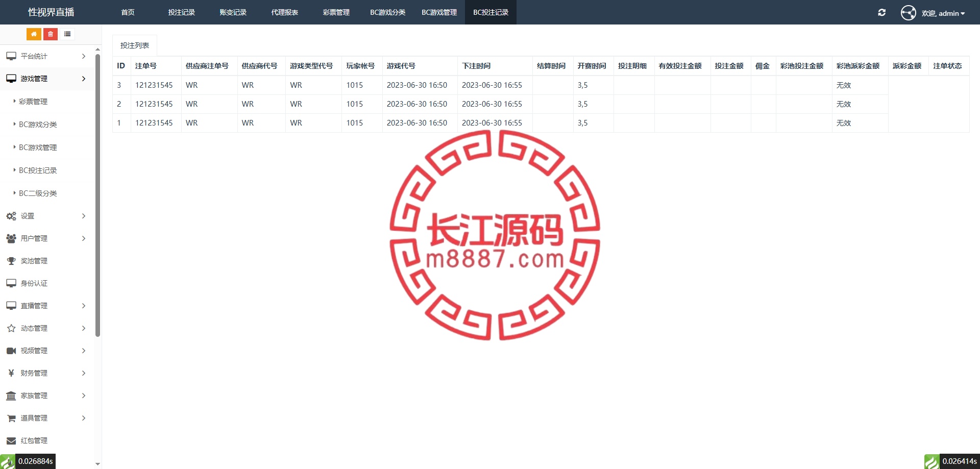Click the green debug icon bottom-right
Screen dimensions: 980x469
[x=932, y=461]
